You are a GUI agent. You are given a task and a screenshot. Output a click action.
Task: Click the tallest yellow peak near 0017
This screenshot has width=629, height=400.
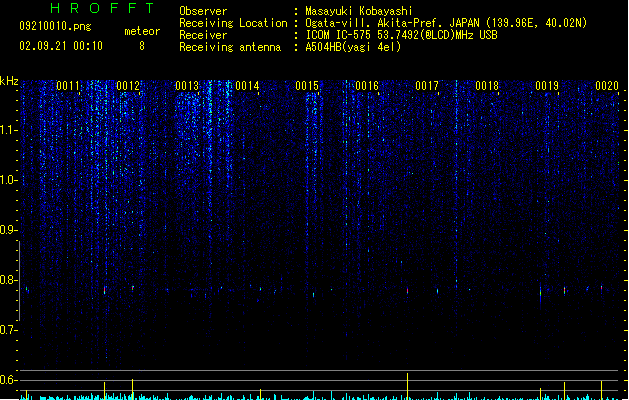[407, 386]
